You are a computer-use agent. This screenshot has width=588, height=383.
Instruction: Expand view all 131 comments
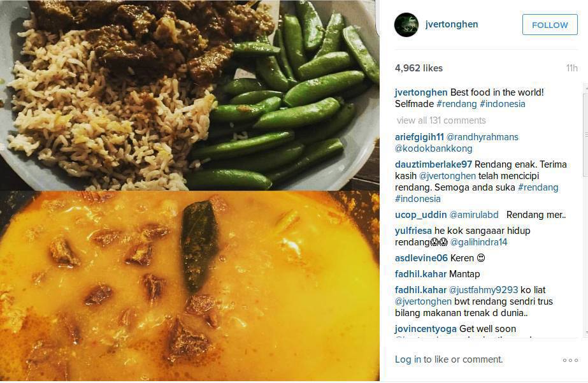[x=441, y=120]
